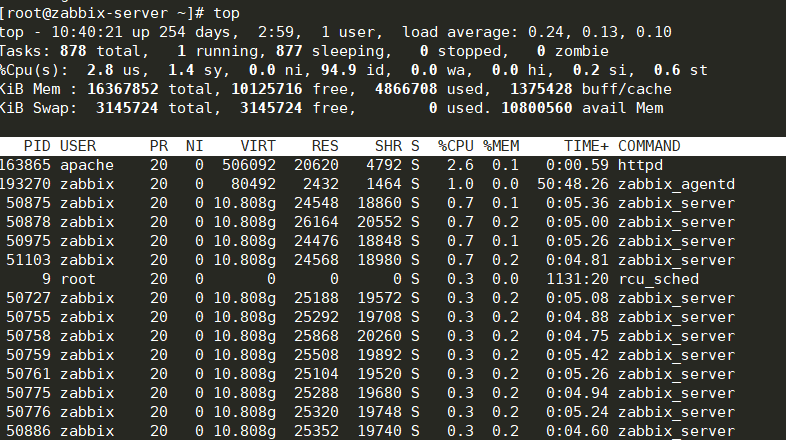Click the Tasks total 878
The image size is (786, 440).
(x=73, y=52)
